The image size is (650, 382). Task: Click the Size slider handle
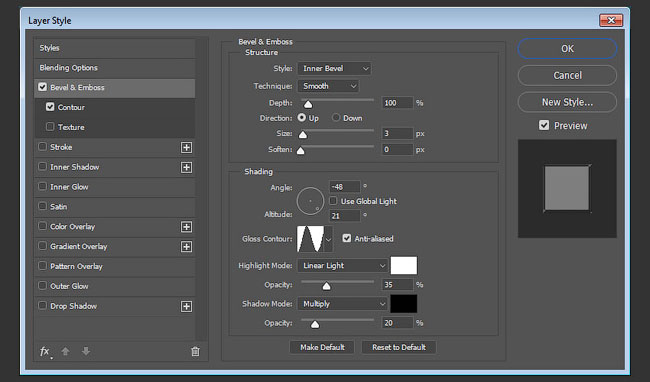click(303, 135)
